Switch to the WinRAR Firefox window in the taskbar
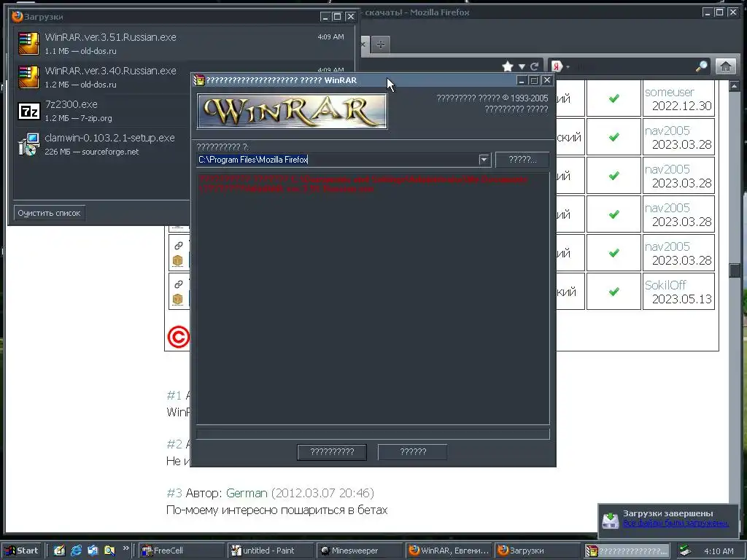The height and width of the screenshot is (560, 747). tap(449, 551)
